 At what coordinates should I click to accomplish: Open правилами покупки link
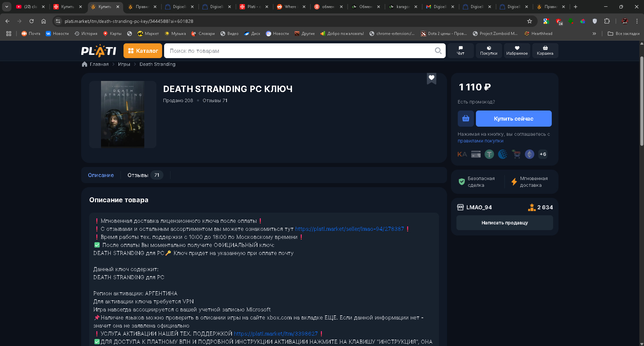(480, 141)
